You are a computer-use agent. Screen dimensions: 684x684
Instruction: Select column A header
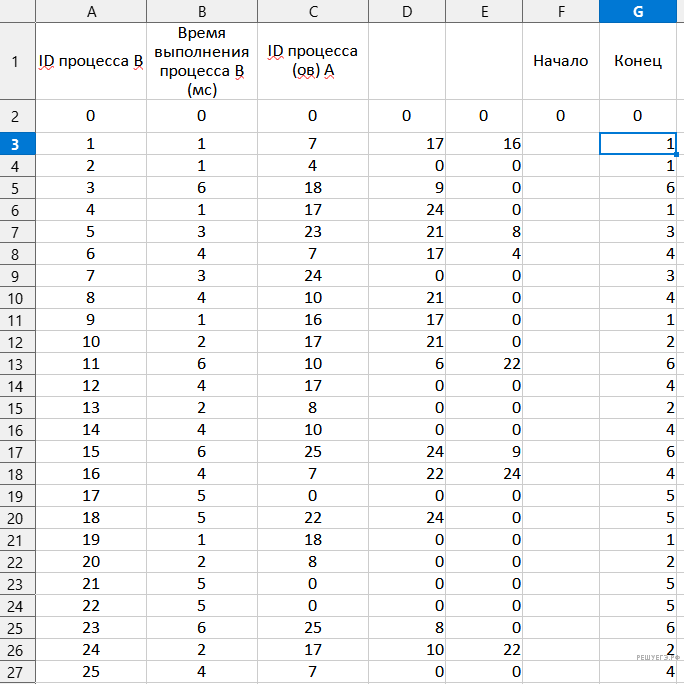(x=92, y=12)
